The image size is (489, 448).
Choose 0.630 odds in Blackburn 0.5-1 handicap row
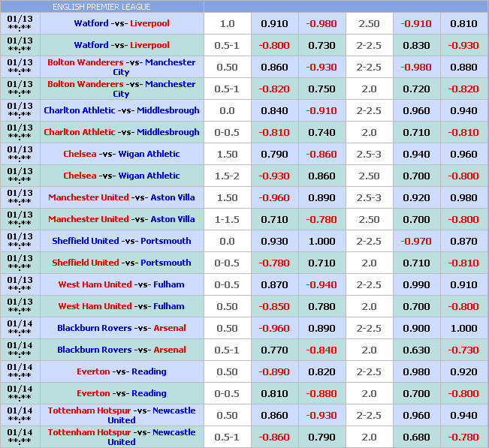pyautogui.click(x=416, y=350)
